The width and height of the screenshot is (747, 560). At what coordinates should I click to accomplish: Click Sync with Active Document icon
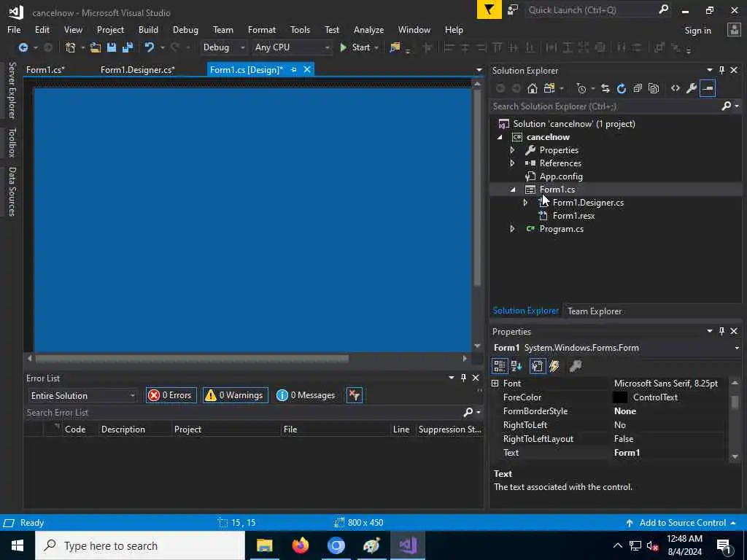pyautogui.click(x=605, y=88)
